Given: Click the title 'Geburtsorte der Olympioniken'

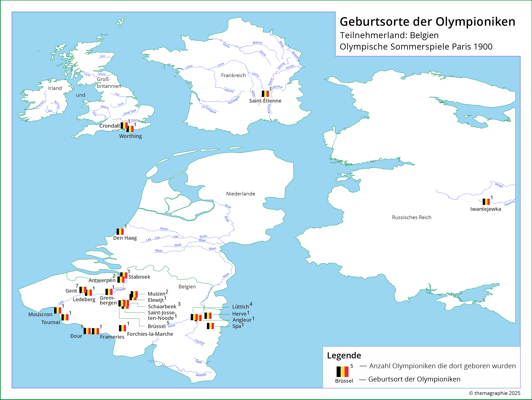Looking at the screenshot, I should [x=427, y=22].
